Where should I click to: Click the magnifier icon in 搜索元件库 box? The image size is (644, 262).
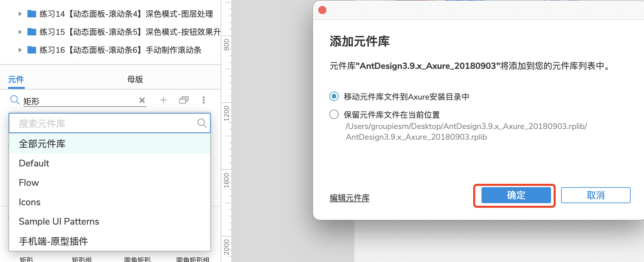point(202,123)
